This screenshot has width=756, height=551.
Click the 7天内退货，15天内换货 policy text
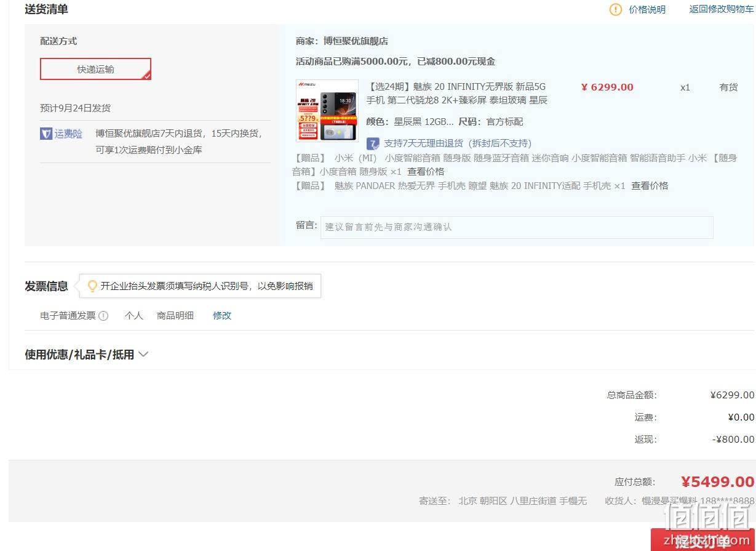[x=179, y=142]
